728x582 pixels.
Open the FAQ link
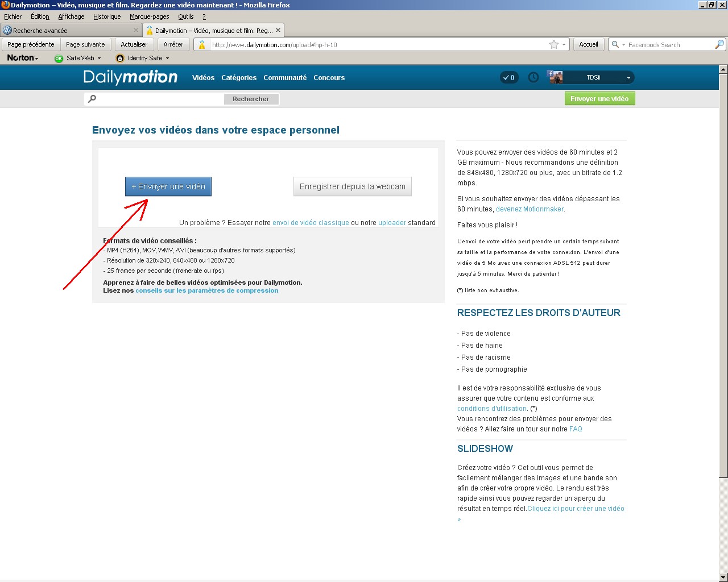[x=576, y=429]
